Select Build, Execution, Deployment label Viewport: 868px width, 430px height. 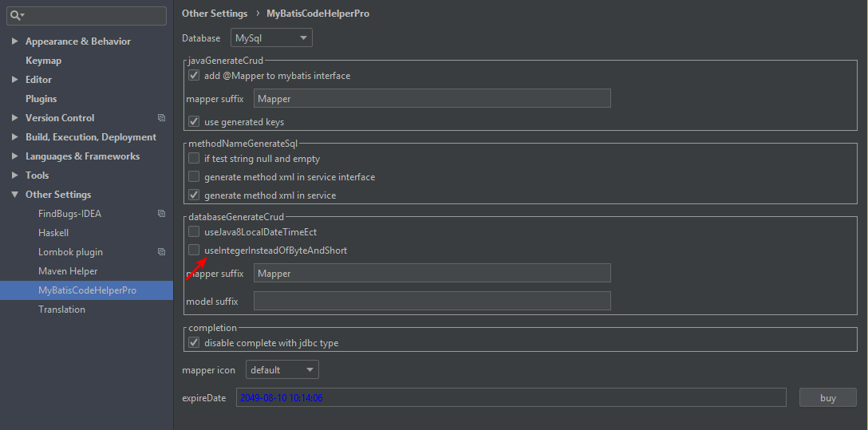point(91,137)
